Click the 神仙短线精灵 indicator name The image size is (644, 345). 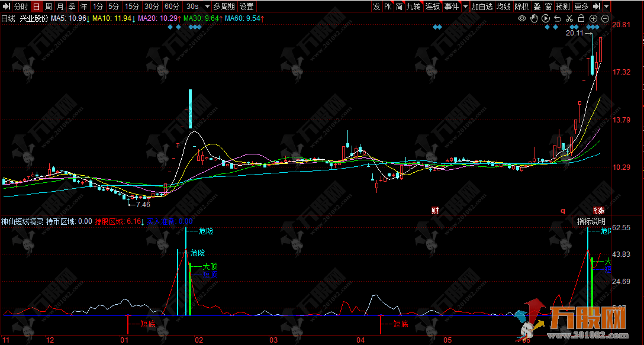coord(22,221)
